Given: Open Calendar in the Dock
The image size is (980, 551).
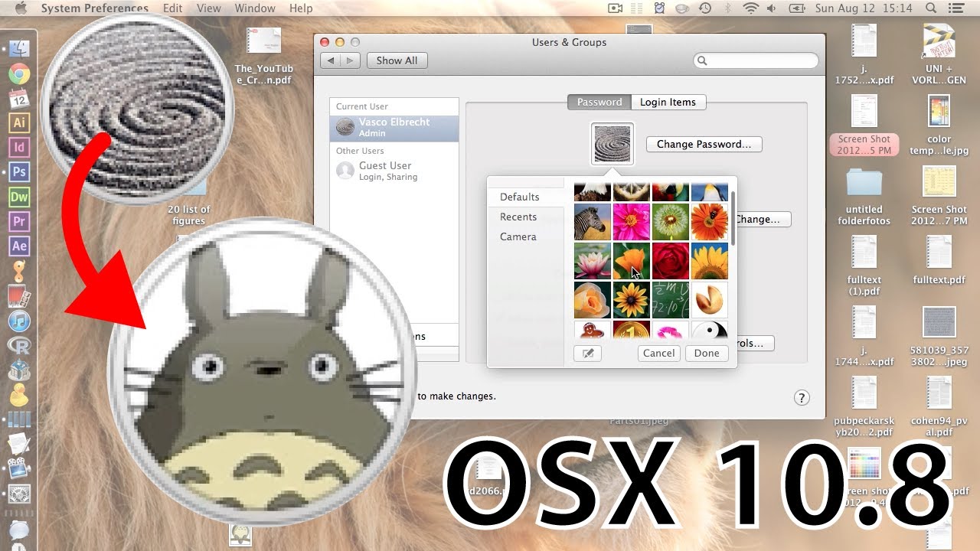Looking at the screenshot, I should click(x=19, y=98).
